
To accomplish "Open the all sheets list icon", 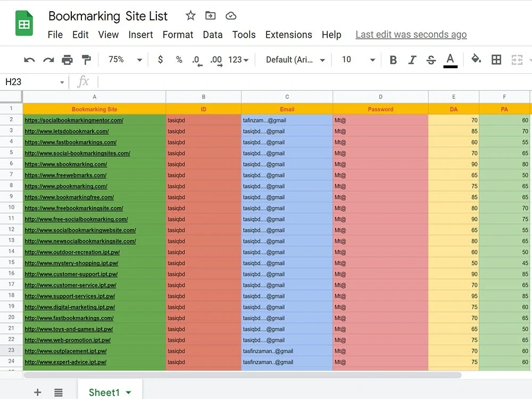I will (59, 393).
